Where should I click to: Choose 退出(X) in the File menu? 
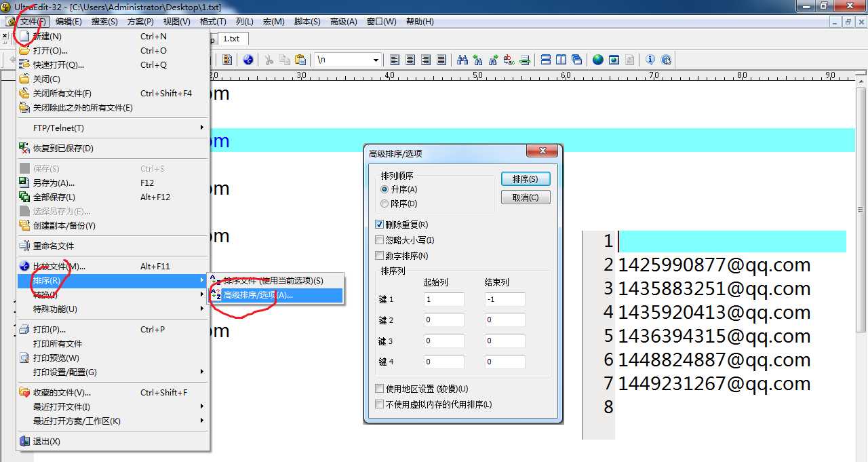pos(114,442)
